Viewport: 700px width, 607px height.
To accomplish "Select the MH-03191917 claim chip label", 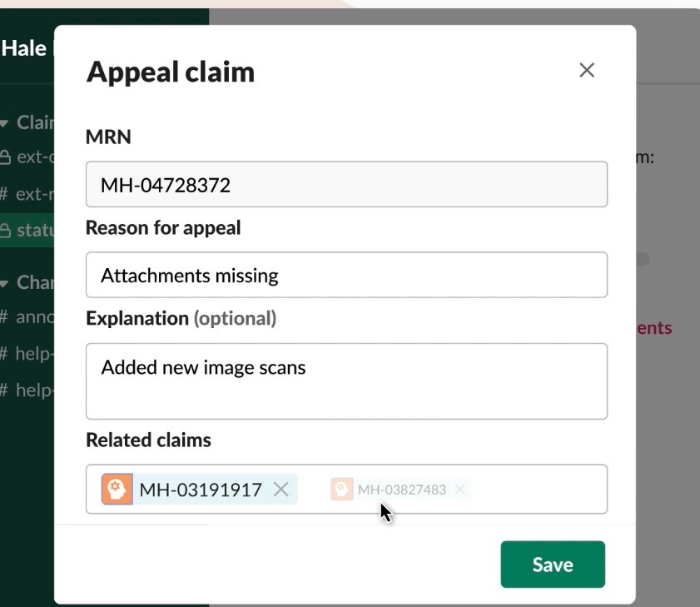I will (x=201, y=490).
